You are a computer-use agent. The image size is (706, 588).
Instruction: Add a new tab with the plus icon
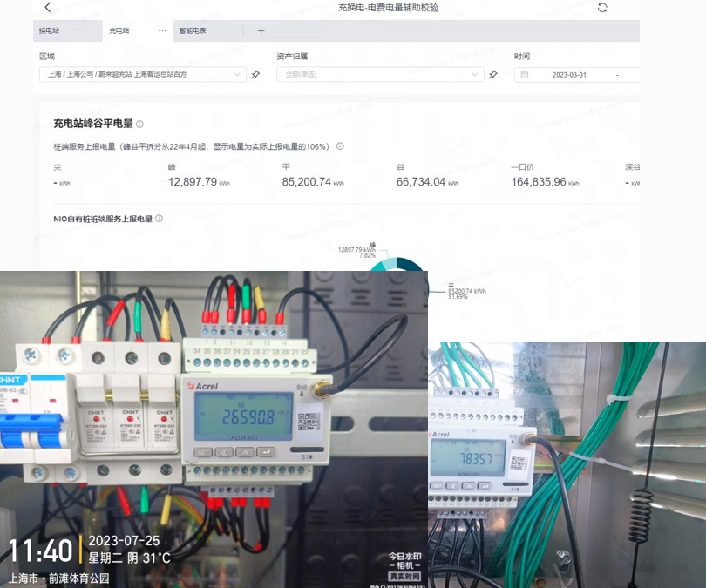point(261,30)
